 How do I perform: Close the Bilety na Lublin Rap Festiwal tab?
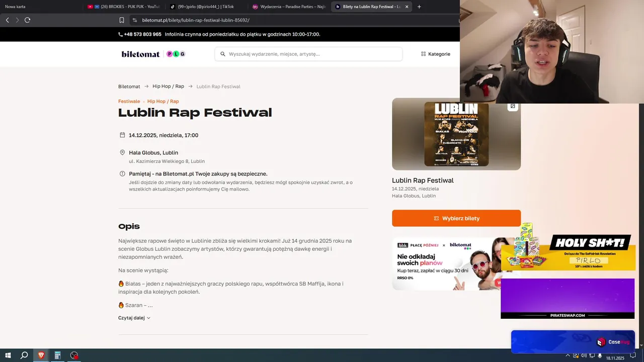click(407, 7)
